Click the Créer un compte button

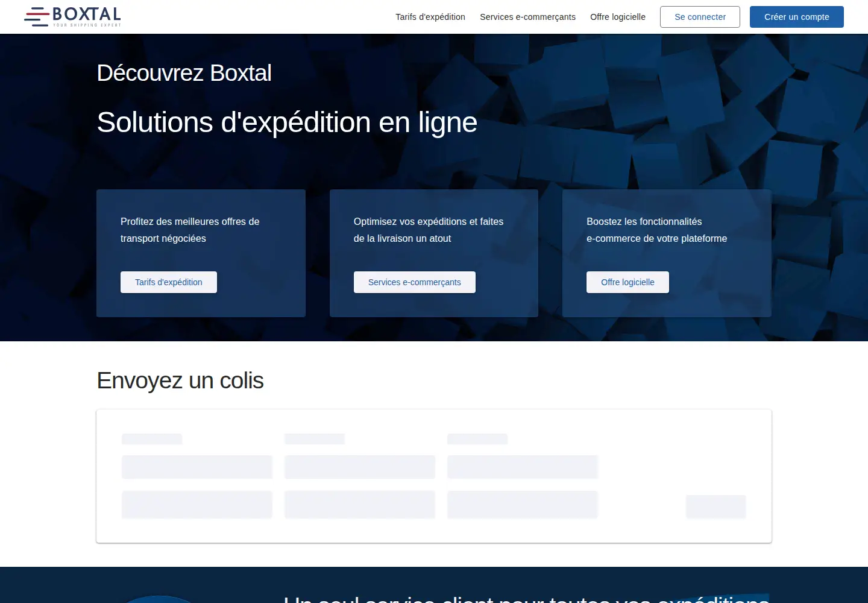[x=797, y=17]
